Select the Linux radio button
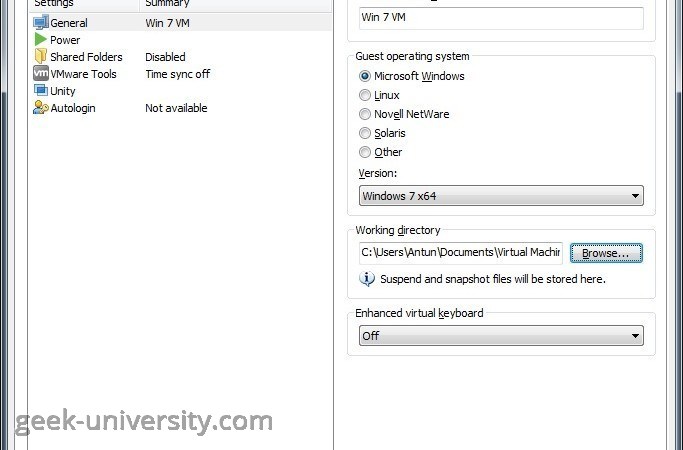This screenshot has height=450, width=683. point(365,95)
